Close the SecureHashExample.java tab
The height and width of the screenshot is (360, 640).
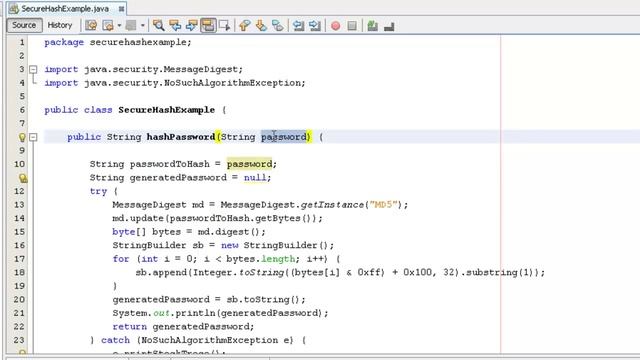pyautogui.click(x=121, y=9)
